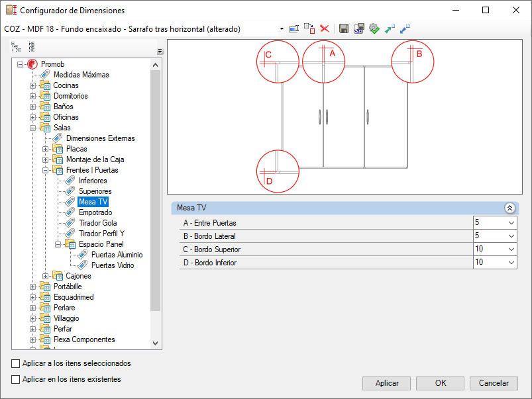Open the A - Entre Puertas value dropdown
Viewport: 532px width, 399px height.
[511, 223]
